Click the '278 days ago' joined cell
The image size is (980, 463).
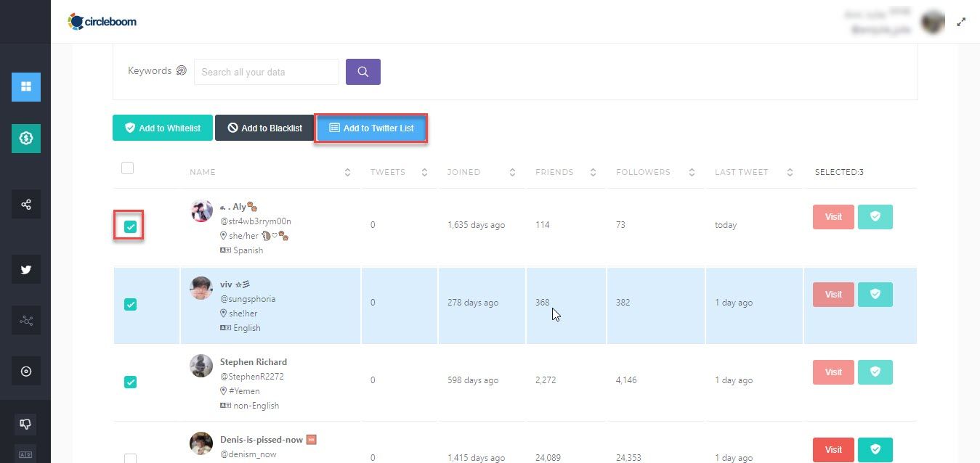pyautogui.click(x=473, y=303)
